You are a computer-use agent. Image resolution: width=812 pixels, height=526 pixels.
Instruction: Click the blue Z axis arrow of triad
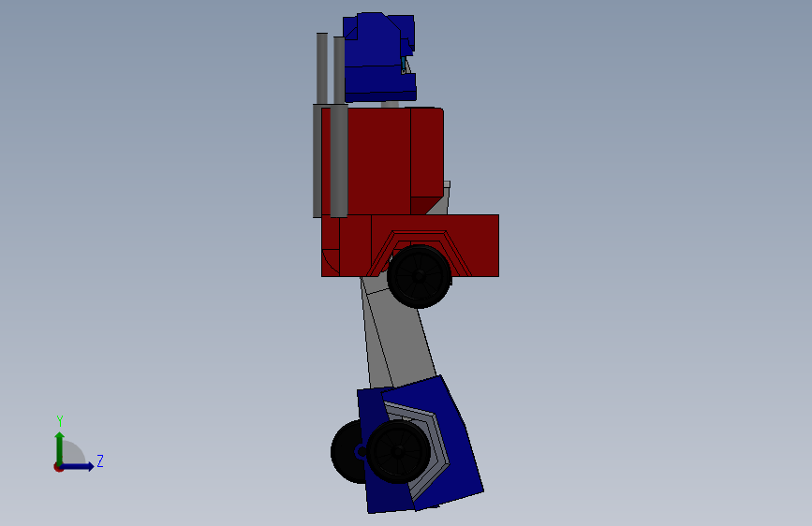(78, 466)
